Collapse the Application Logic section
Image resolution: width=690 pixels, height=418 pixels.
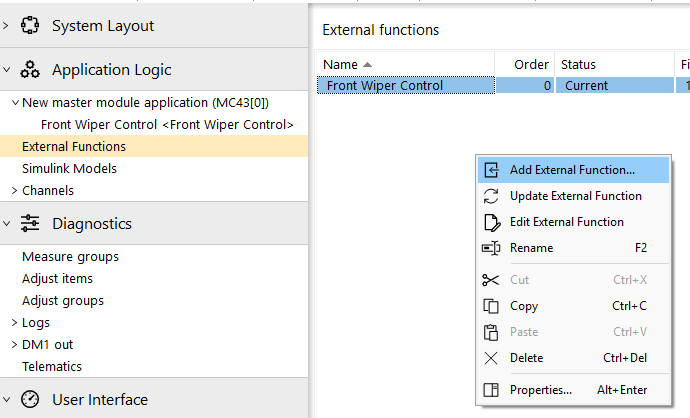tap(7, 70)
